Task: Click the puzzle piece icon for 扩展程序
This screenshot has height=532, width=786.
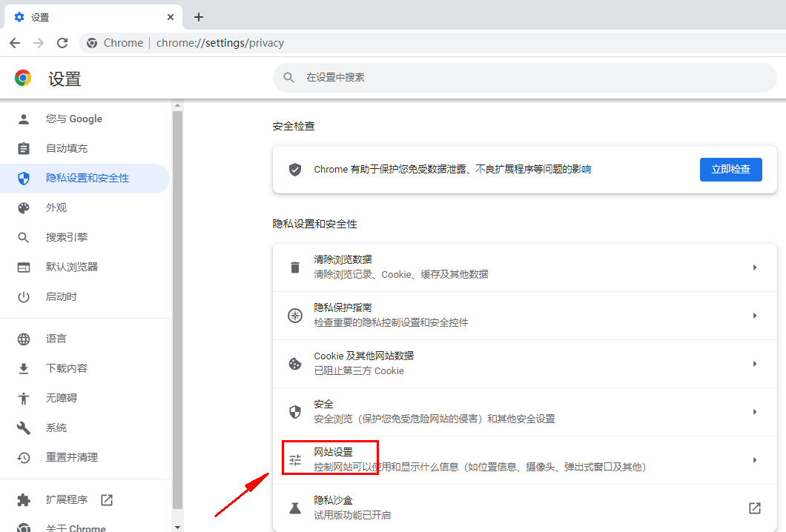Action: 24,500
